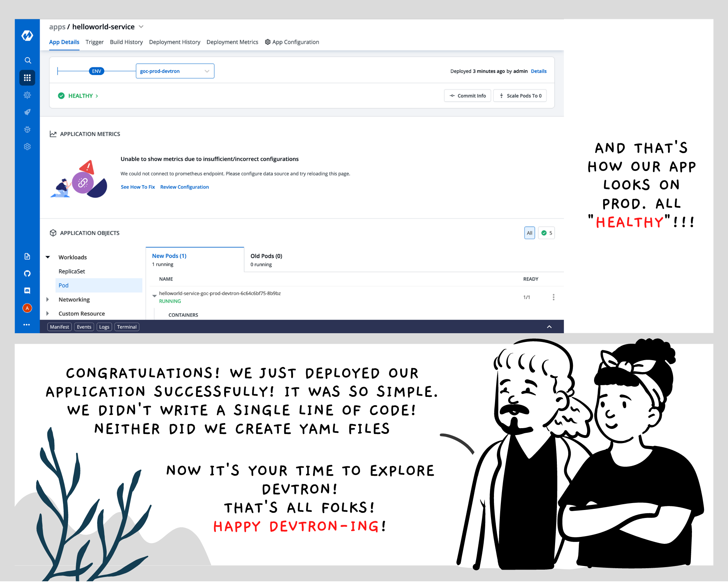Open the bug security icon
The height and width of the screenshot is (582, 728).
point(27,129)
